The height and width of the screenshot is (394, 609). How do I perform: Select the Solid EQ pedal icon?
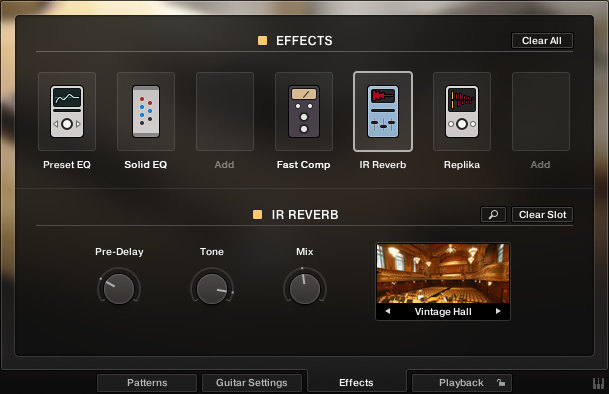point(146,112)
